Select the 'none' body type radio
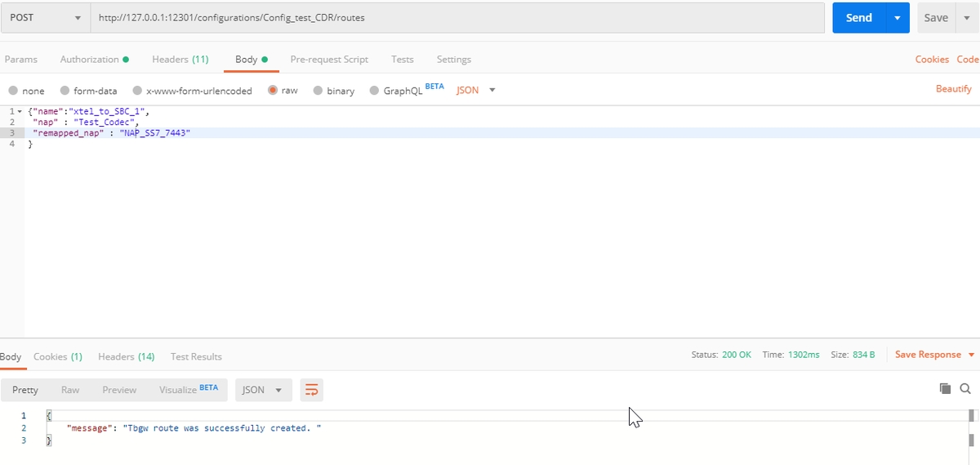 click(x=13, y=91)
